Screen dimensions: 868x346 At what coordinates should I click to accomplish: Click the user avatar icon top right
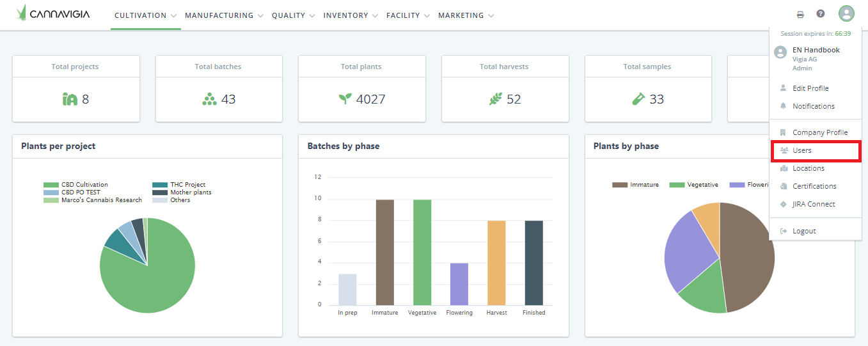pos(846,14)
